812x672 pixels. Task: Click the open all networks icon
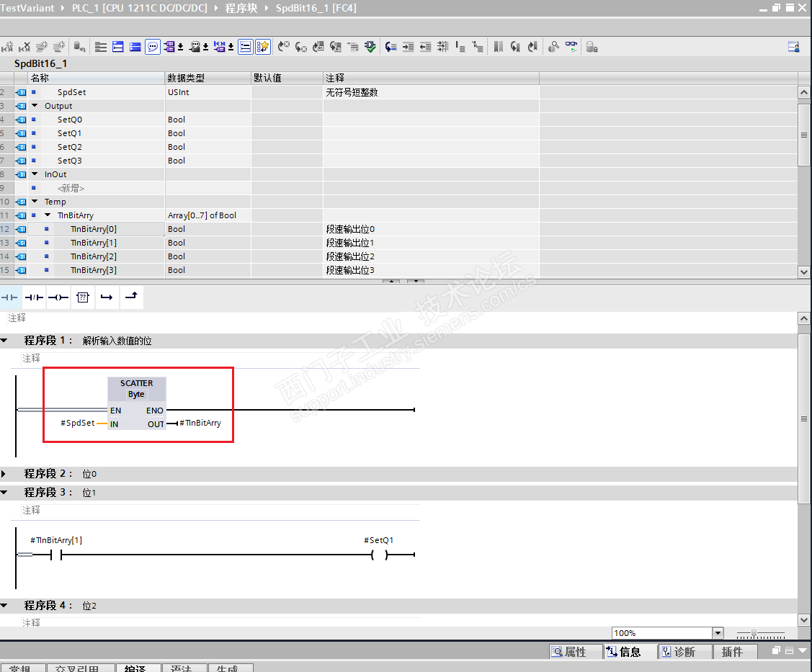(x=117, y=47)
